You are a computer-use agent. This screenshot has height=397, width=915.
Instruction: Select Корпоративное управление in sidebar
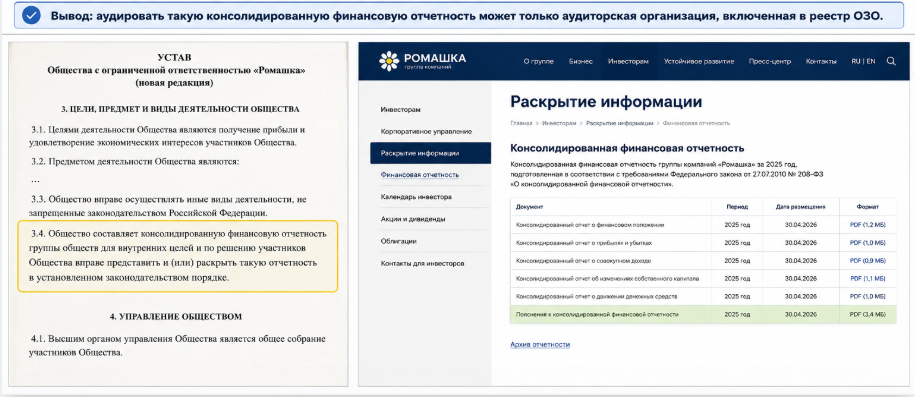(x=426, y=131)
